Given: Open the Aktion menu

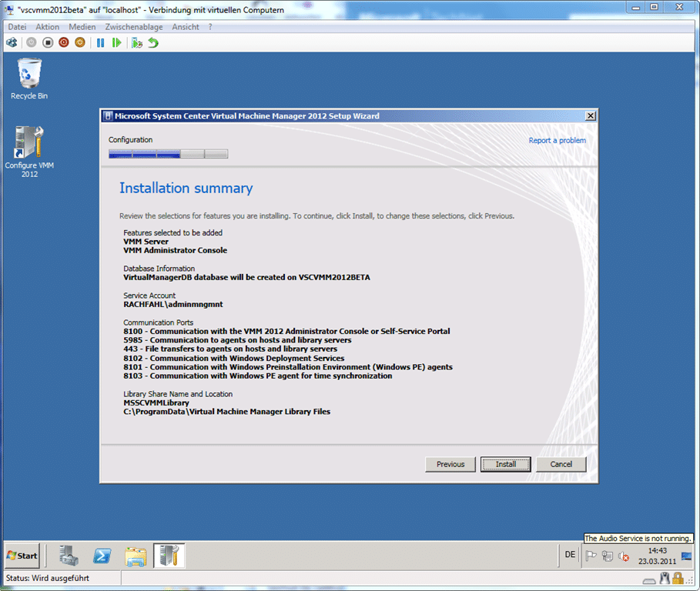Looking at the screenshot, I should coord(47,27).
